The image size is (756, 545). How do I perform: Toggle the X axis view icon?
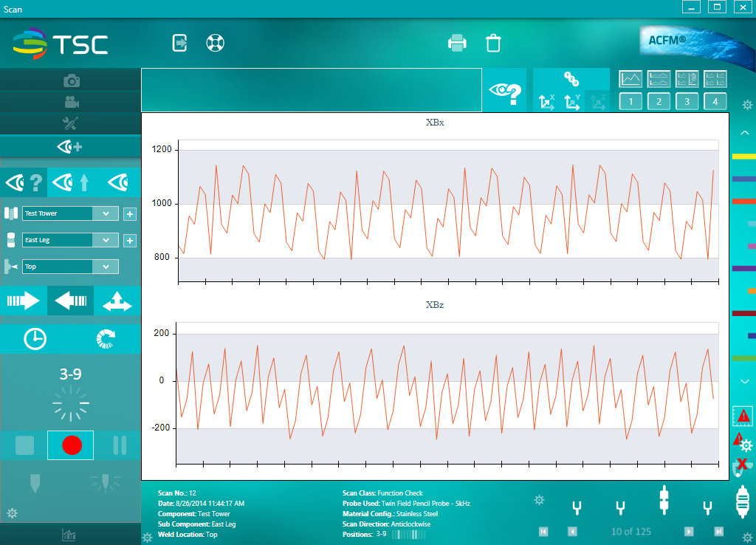(x=547, y=102)
